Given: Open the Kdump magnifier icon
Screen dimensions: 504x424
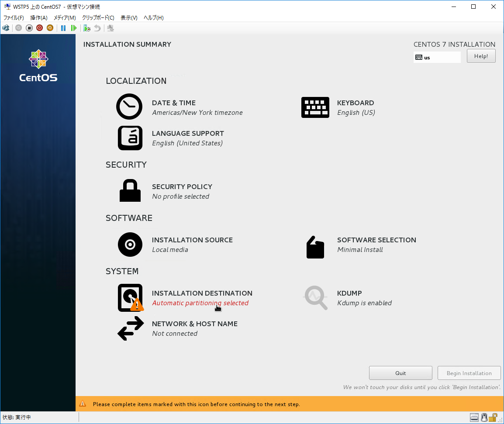Looking at the screenshot, I should pyautogui.click(x=316, y=298).
